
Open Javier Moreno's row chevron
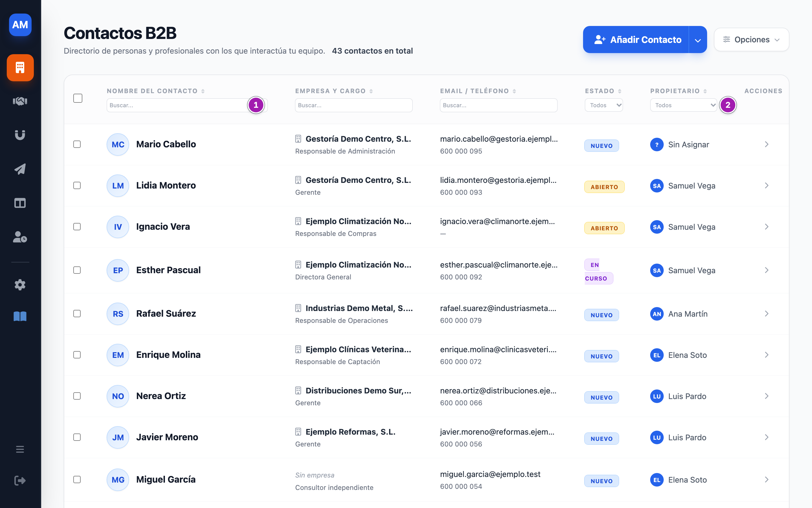[767, 437]
